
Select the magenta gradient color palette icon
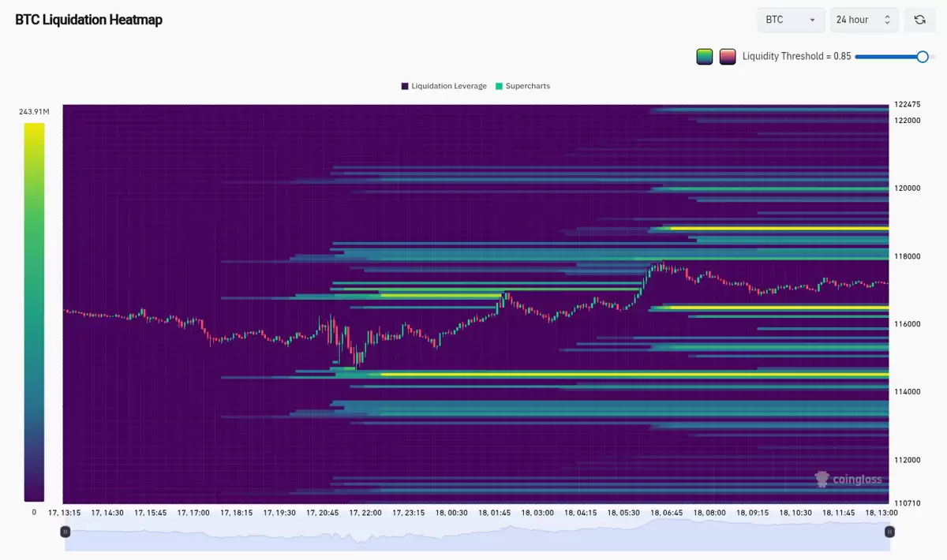click(x=728, y=56)
